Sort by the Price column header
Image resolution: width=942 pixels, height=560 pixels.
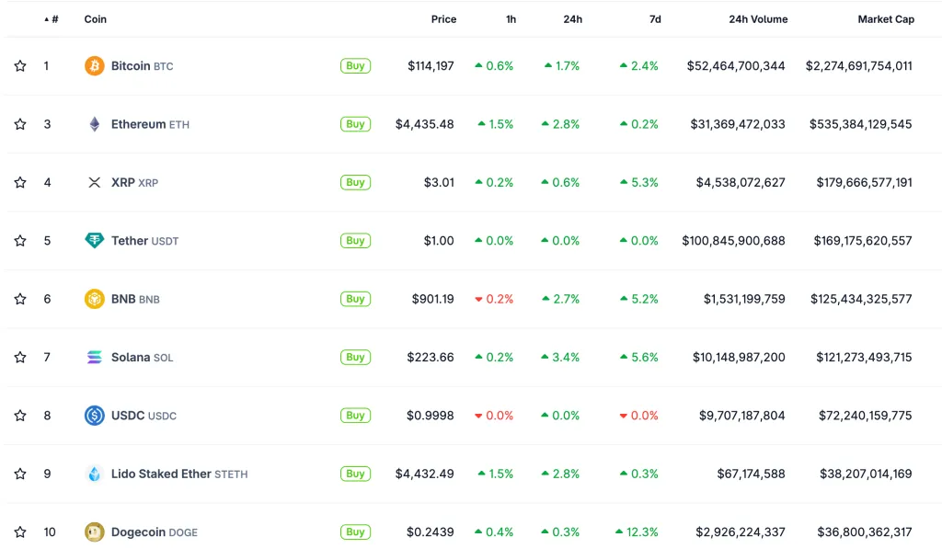[443, 19]
